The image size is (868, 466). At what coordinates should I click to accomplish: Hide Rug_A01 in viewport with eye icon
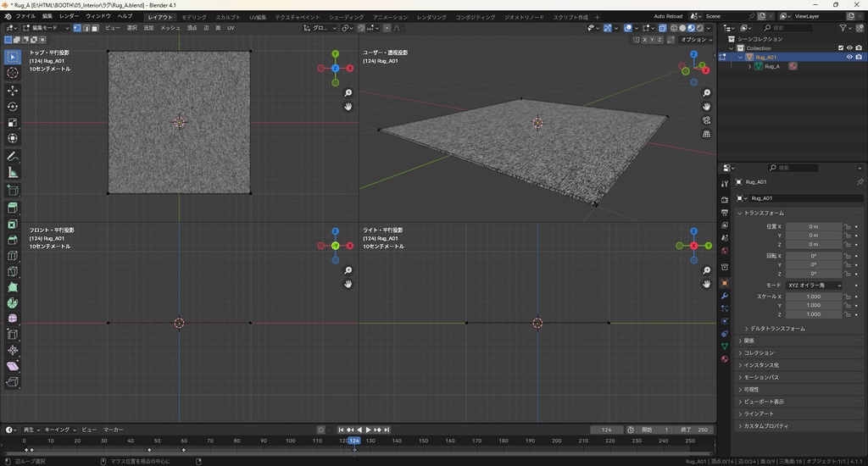[x=849, y=58]
